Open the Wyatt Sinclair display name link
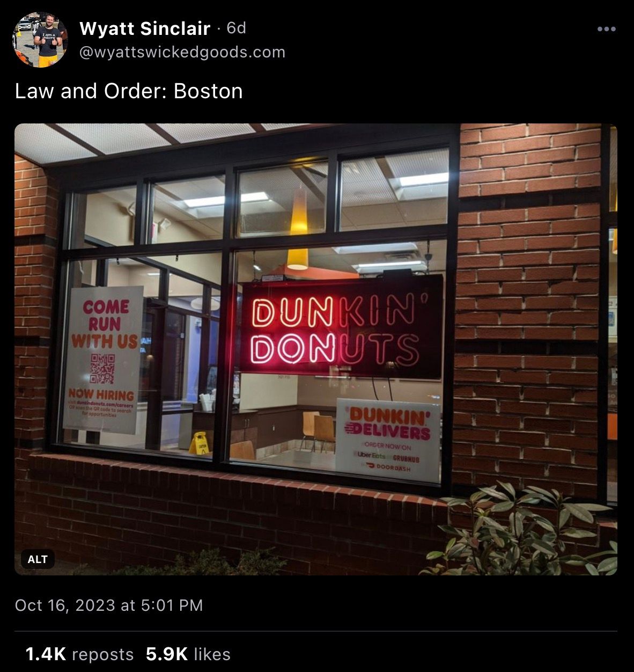 (x=145, y=28)
